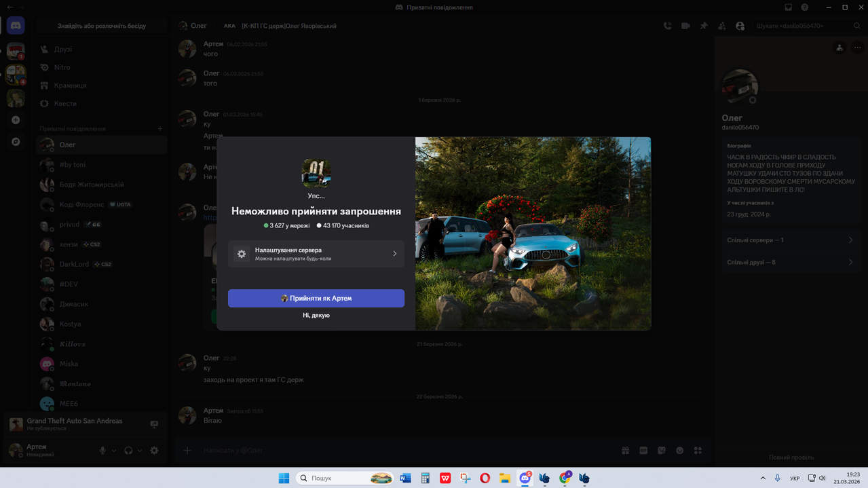Open pinned messages
This screenshot has width=868, height=488.
coord(704,26)
